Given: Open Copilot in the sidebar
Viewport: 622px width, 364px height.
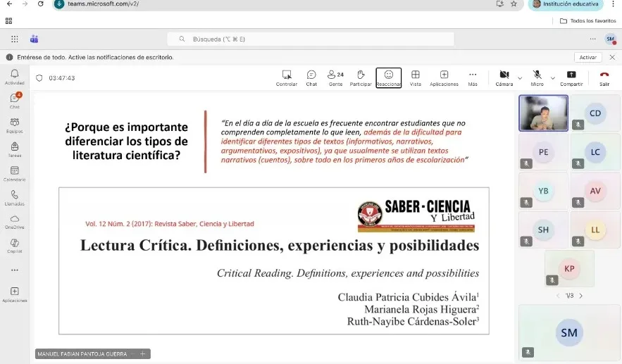Looking at the screenshot, I should pos(15,246).
